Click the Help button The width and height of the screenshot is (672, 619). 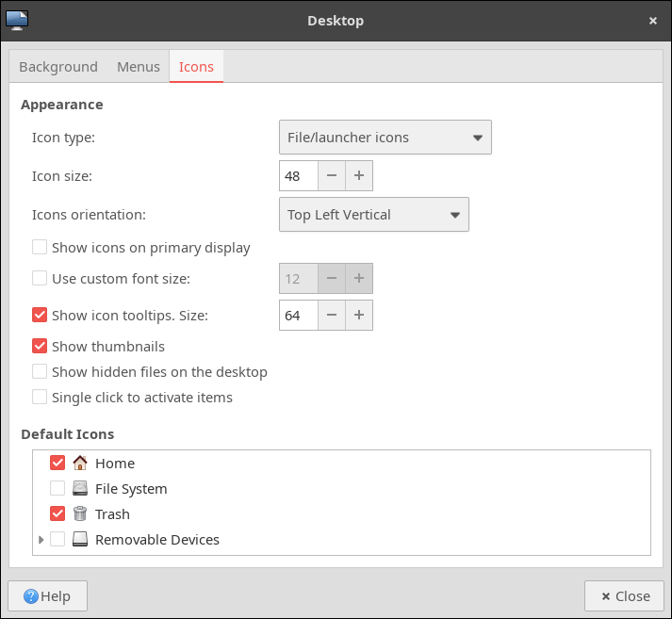tap(47, 596)
